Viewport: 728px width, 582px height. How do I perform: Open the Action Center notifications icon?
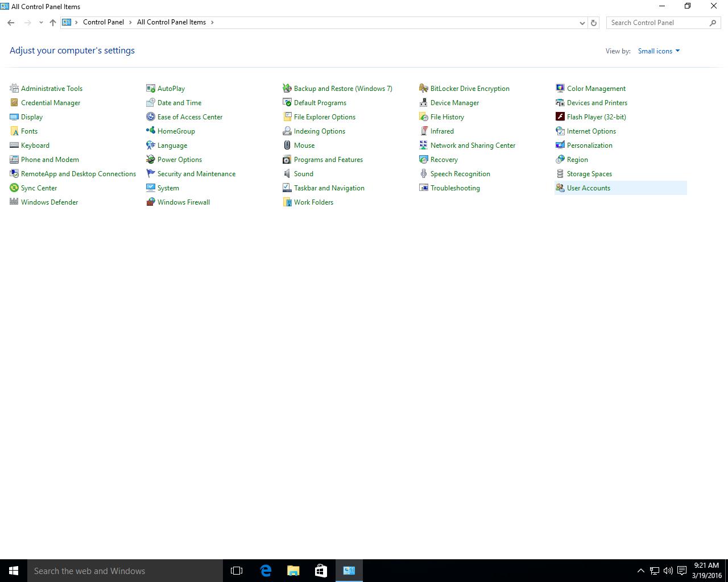click(681, 571)
